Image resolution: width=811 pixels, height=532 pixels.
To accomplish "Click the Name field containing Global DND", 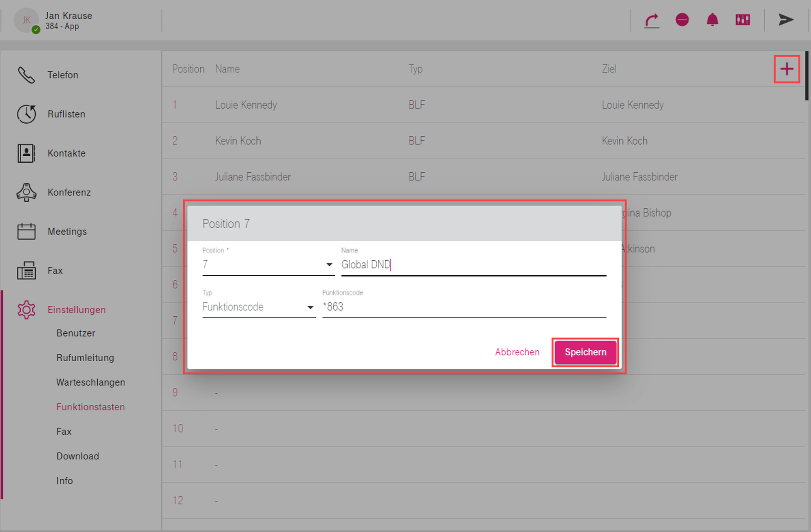I will click(x=473, y=265).
